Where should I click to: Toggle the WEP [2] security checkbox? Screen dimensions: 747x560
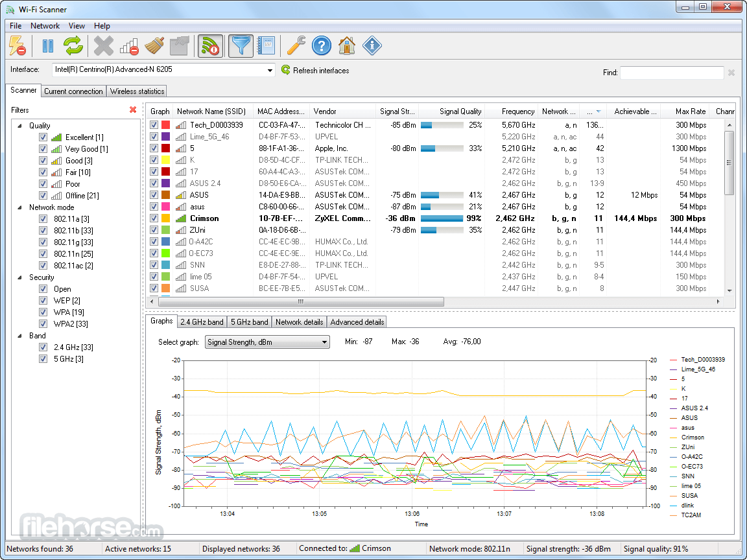pyautogui.click(x=43, y=301)
